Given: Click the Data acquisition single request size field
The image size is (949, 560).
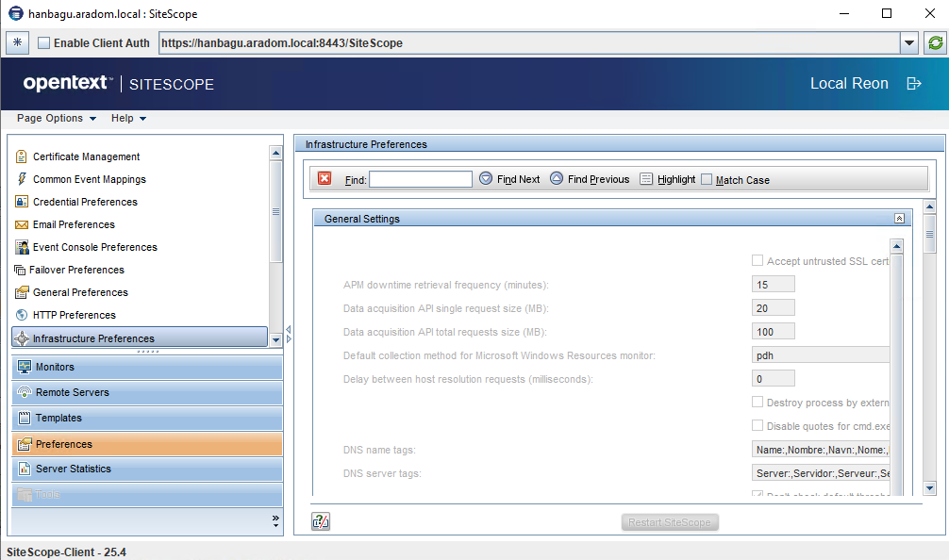Looking at the screenshot, I should point(773,308).
